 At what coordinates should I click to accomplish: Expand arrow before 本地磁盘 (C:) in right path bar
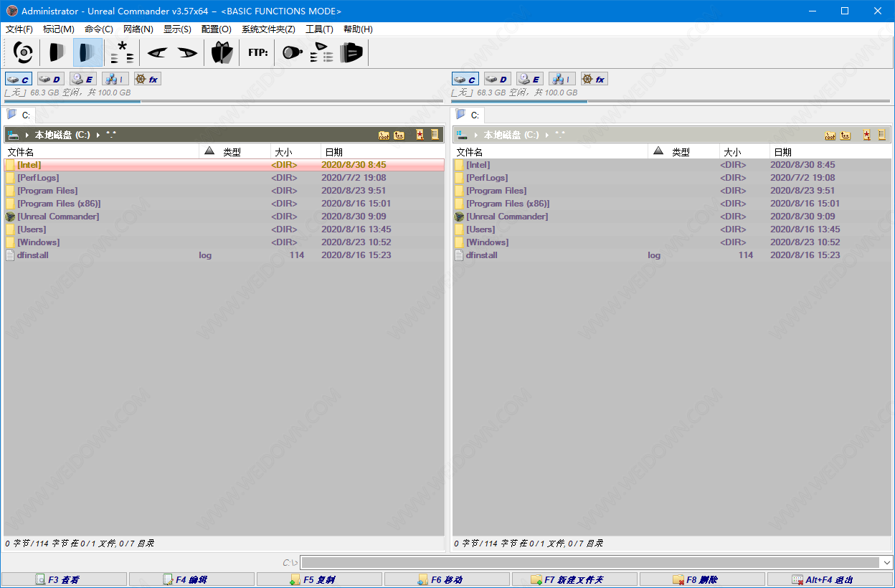click(476, 135)
